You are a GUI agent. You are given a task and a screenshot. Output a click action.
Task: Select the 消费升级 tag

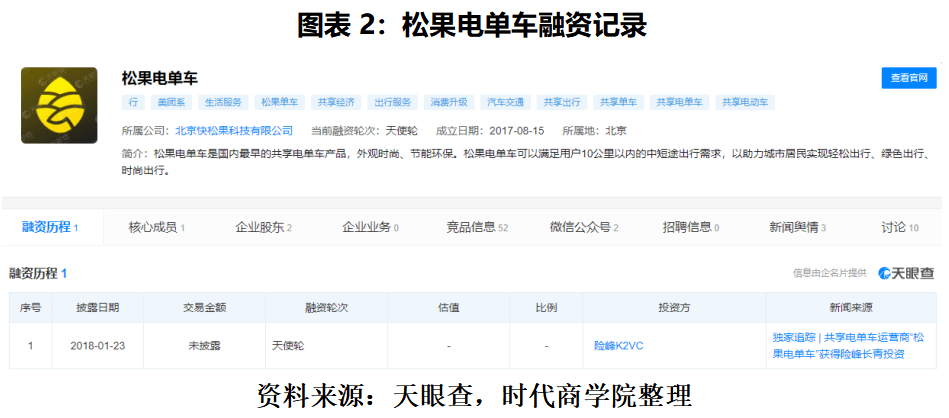click(449, 102)
